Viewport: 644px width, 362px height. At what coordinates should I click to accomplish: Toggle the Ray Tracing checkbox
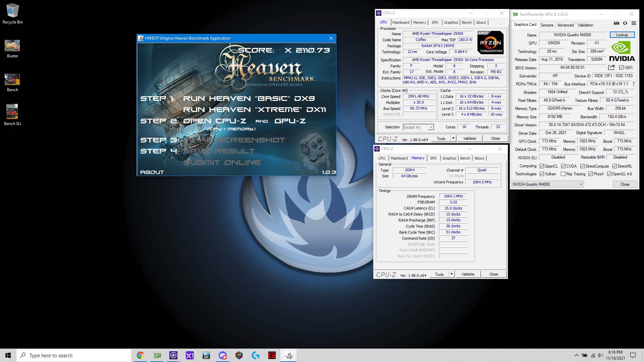(x=563, y=174)
